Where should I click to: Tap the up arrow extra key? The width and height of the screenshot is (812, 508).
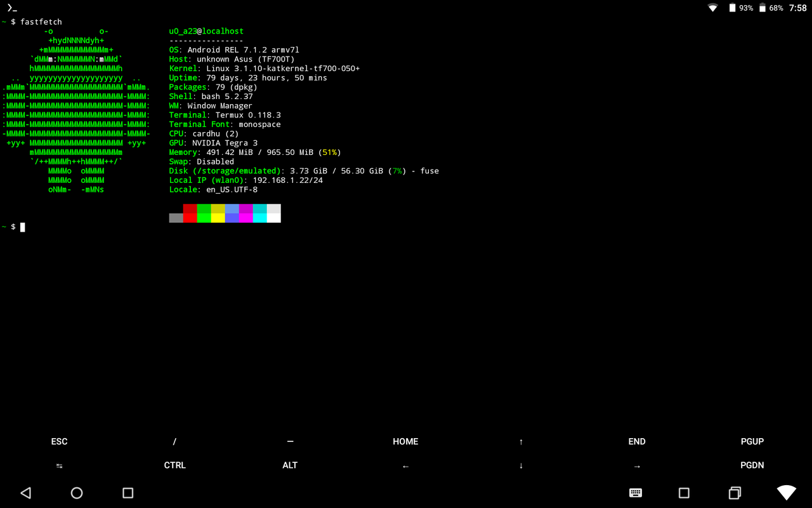pyautogui.click(x=521, y=442)
